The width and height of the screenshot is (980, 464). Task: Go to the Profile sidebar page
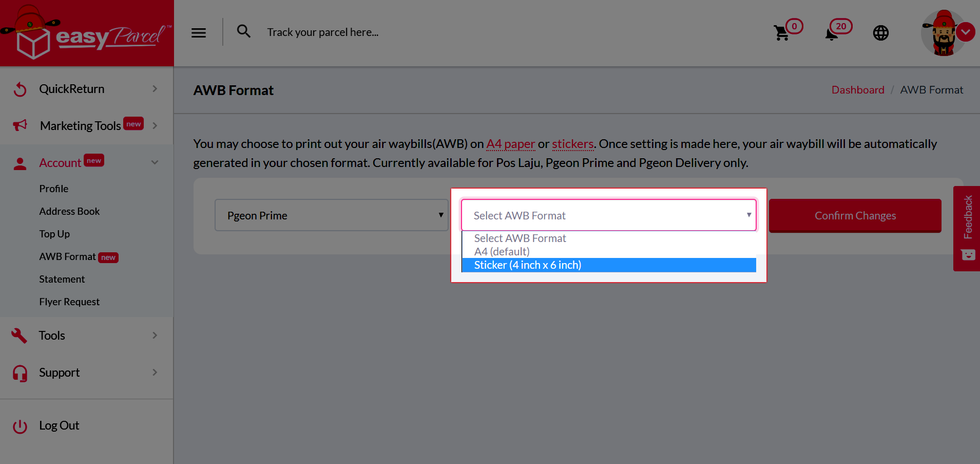point(53,189)
